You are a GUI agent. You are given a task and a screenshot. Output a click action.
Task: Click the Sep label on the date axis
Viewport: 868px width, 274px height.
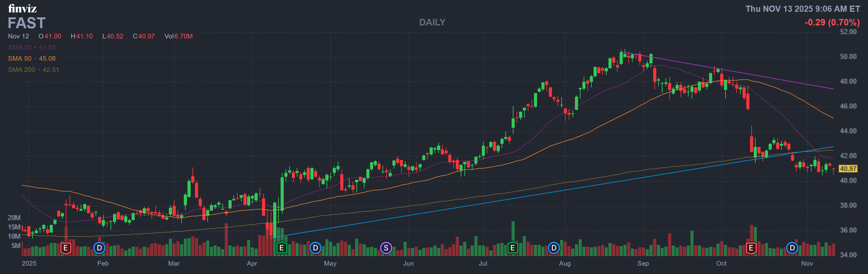point(643,263)
